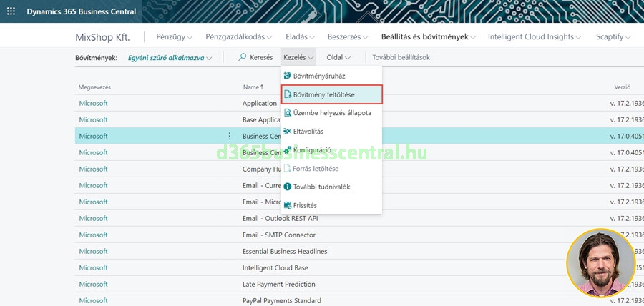Screen dimensions: 644x306
Task: Click További beállítások button
Action: [401, 57]
